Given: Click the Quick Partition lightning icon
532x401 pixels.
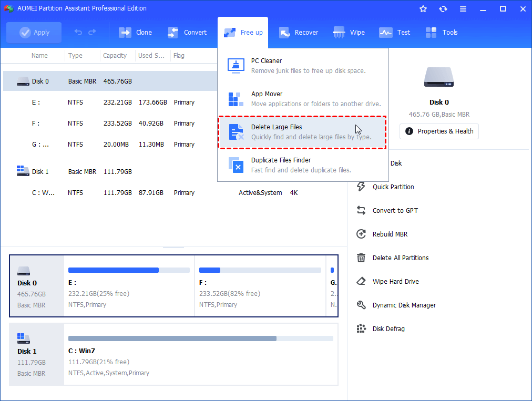Looking at the screenshot, I should 361,187.
